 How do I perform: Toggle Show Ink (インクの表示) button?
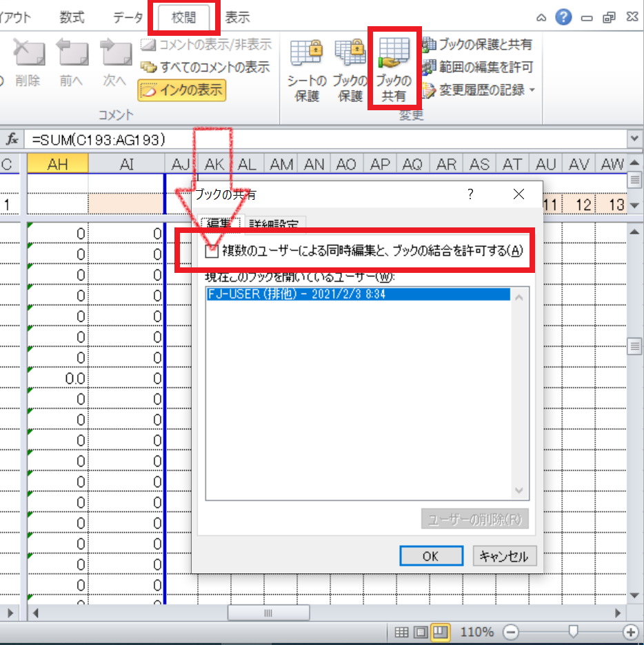pos(182,90)
